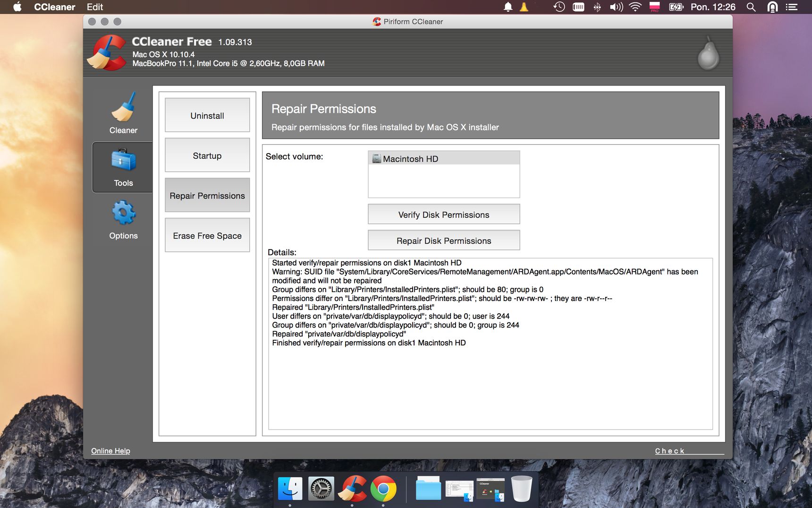Open the Trash in the Dock
This screenshot has height=508, width=812.
[522, 489]
